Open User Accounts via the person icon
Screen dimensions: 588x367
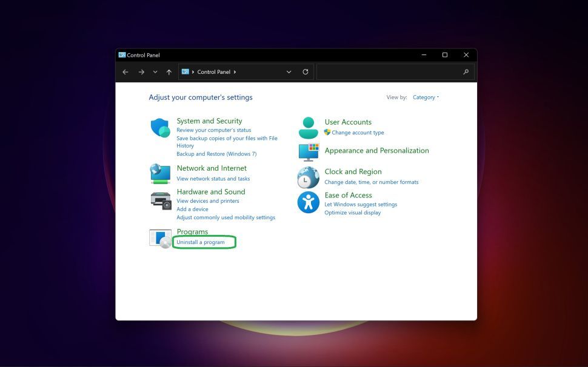(307, 128)
